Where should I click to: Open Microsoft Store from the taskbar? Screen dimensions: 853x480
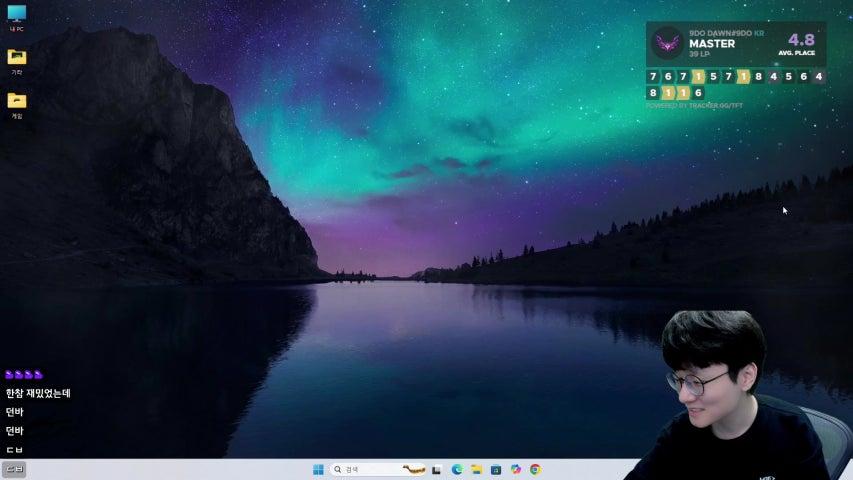click(496, 469)
